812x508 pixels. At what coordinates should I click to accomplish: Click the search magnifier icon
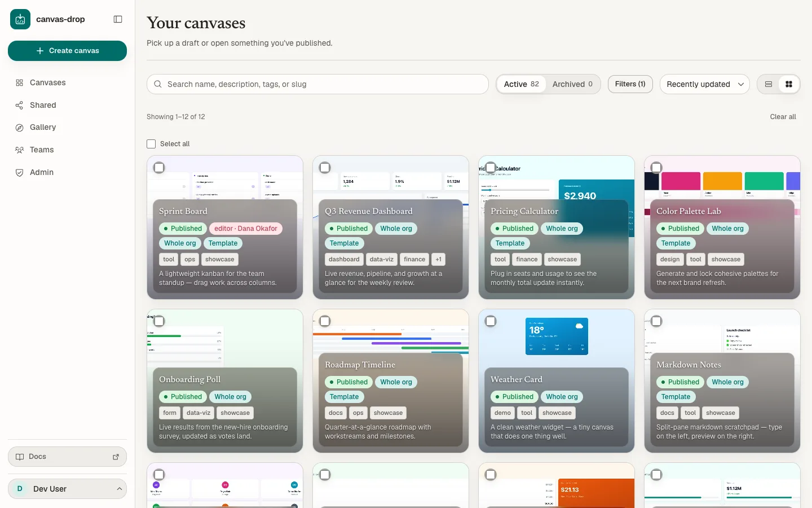pyautogui.click(x=158, y=84)
